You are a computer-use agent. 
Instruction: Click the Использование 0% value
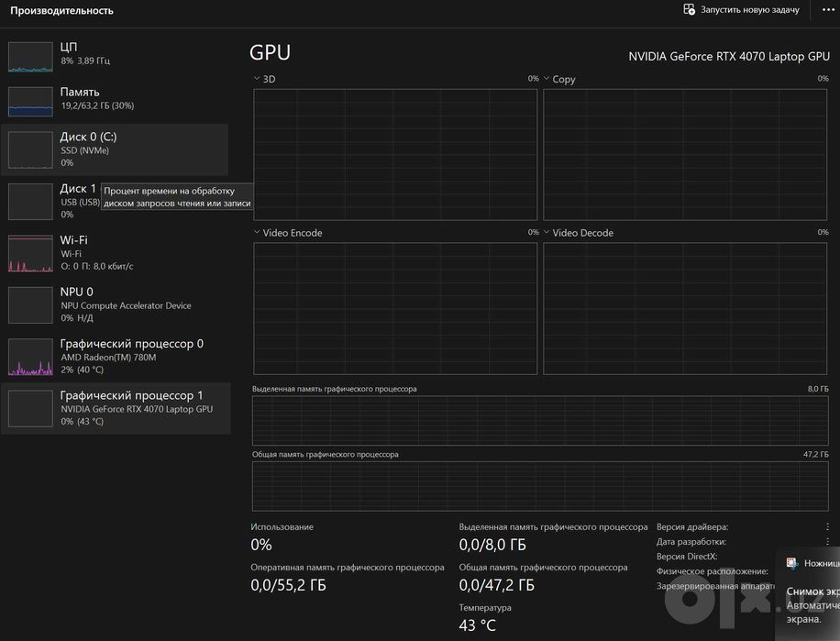click(261, 545)
